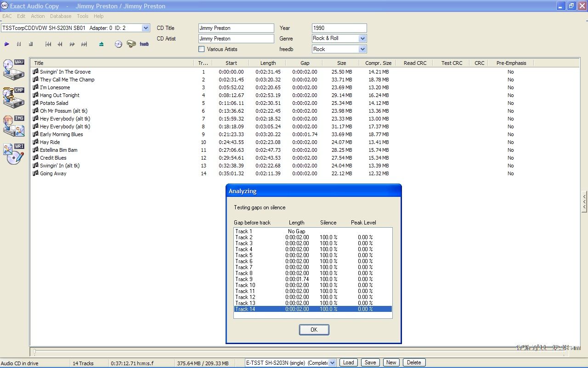The height and width of the screenshot is (368, 588).
Task: Open the freedb category dropdown
Action: coord(362,49)
